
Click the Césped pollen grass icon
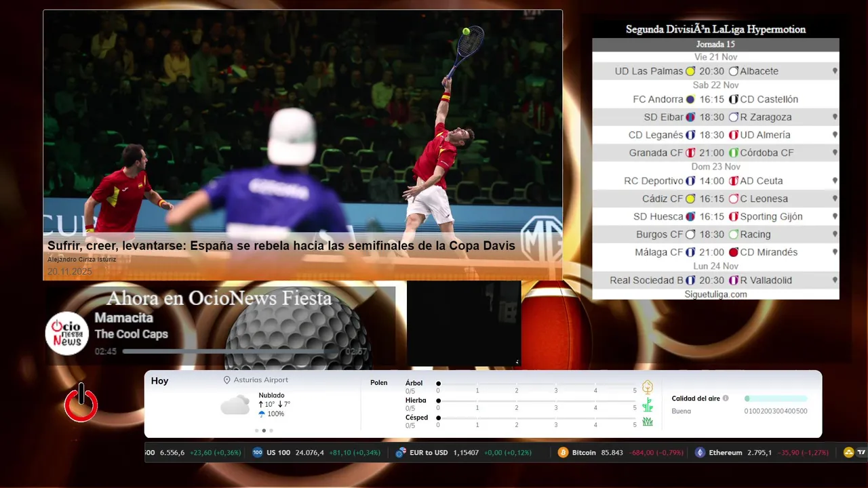pyautogui.click(x=648, y=422)
